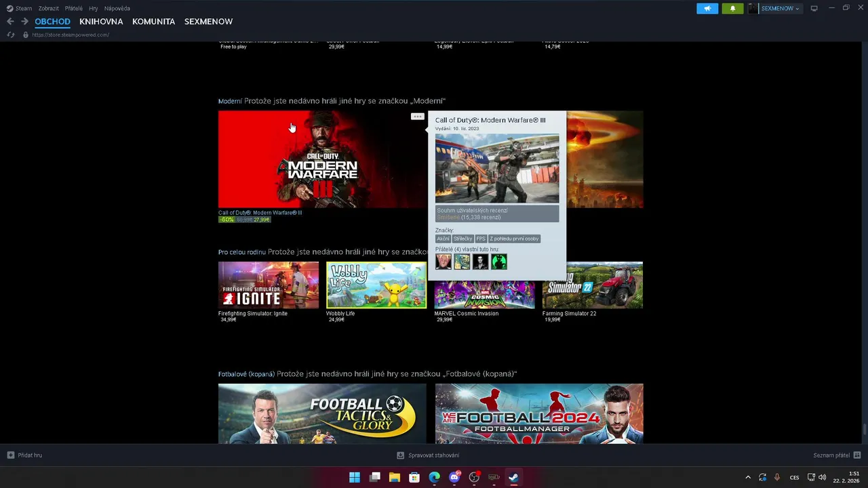The height and width of the screenshot is (488, 868).
Task: Open the SEXMENOW profile tab
Action: [208, 22]
